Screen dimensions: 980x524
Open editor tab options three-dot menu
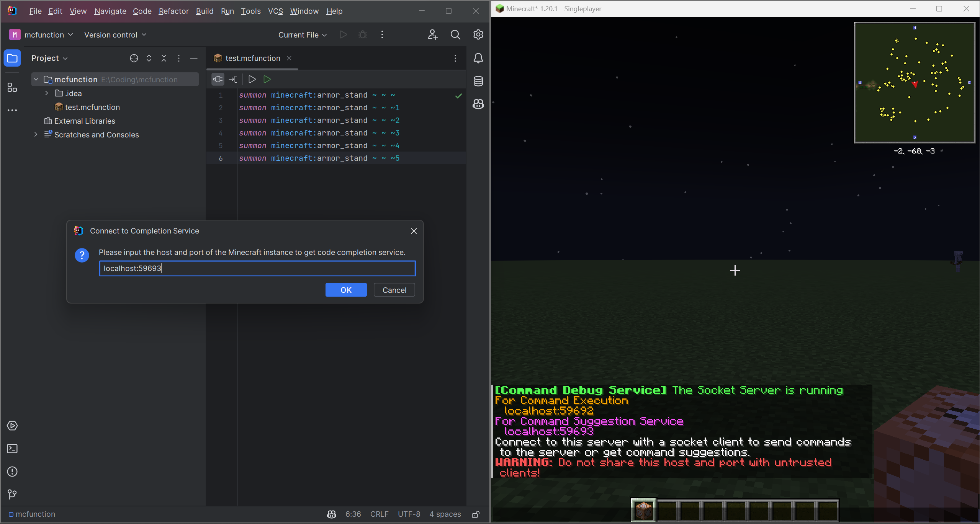[455, 58]
